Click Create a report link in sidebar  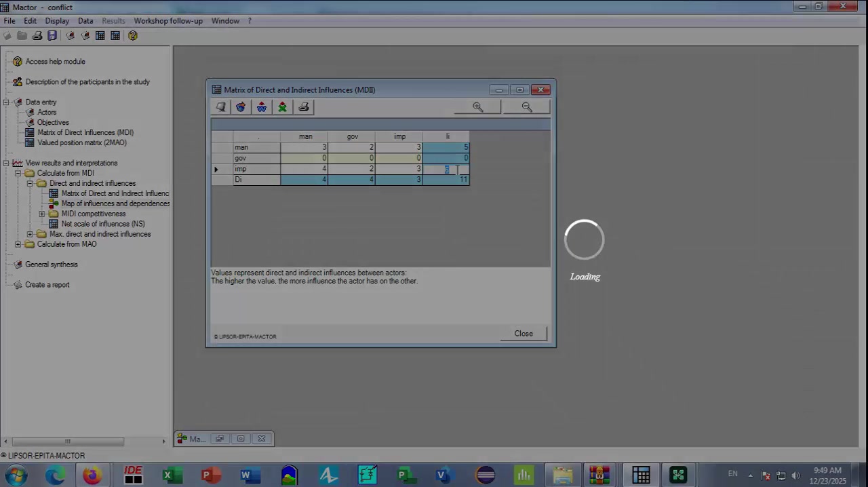[x=47, y=285]
